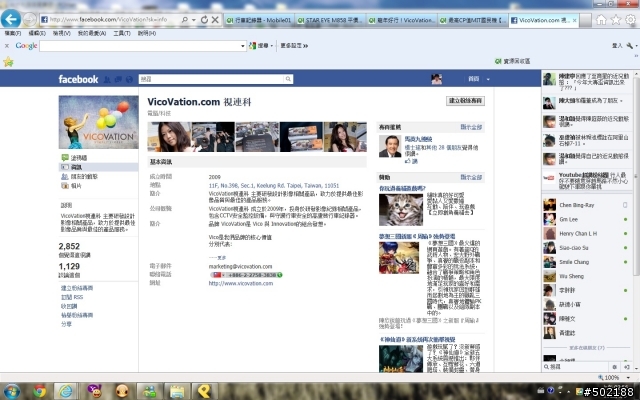The height and width of the screenshot is (400, 640).
Task: Click the search magnifier in the address bar
Action: click(184, 19)
